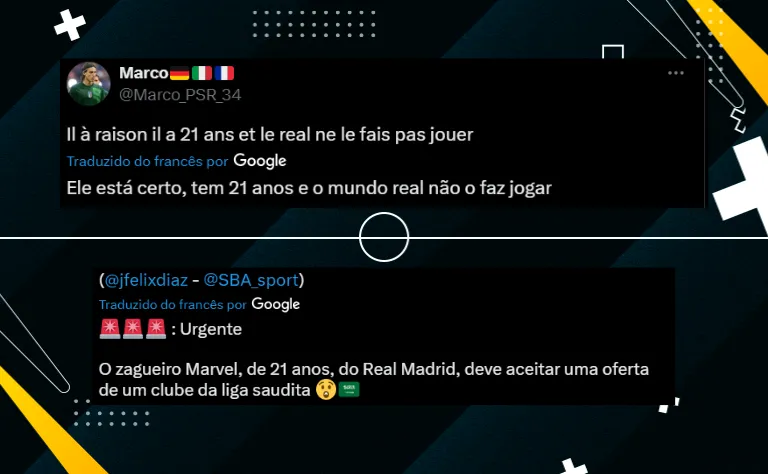Click the third siren emoji before Urgente
768x474 pixels.
(156, 329)
